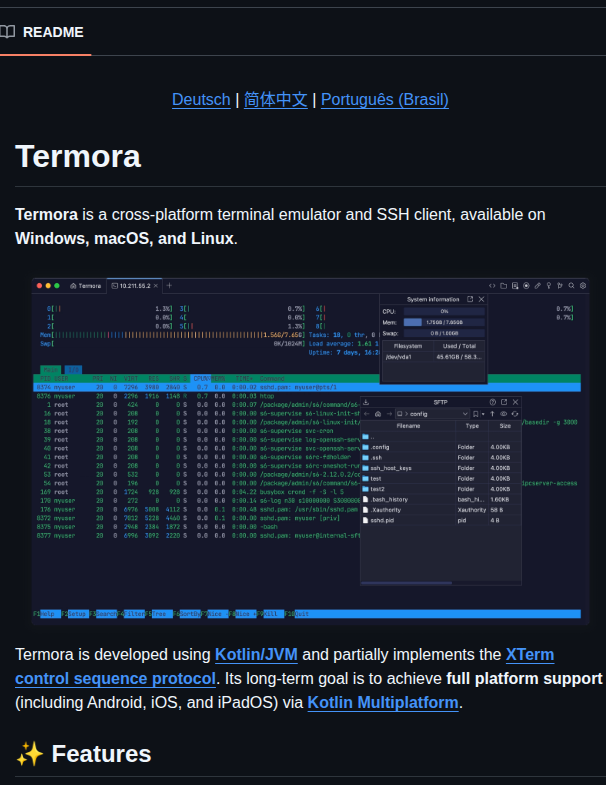
Task: Select the '..' parent folder row in SFTP
Action: point(441,437)
